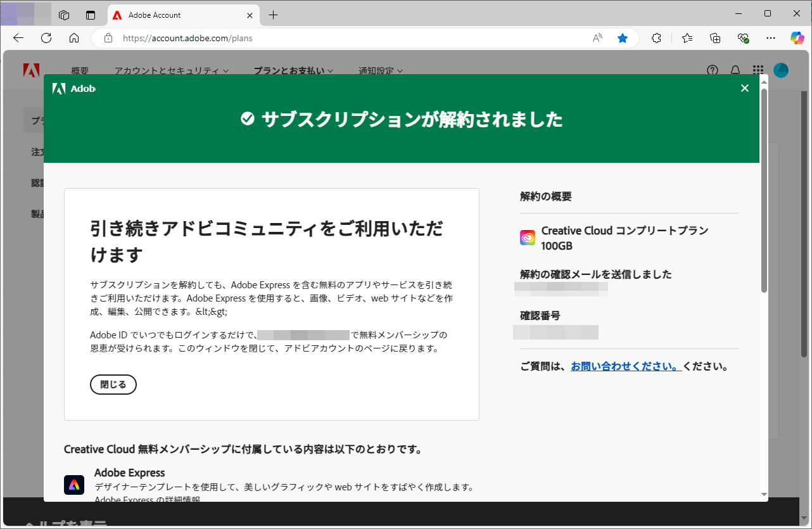The width and height of the screenshot is (812, 529).
Task: Open the collections icon in toolbar
Action: coord(715,38)
